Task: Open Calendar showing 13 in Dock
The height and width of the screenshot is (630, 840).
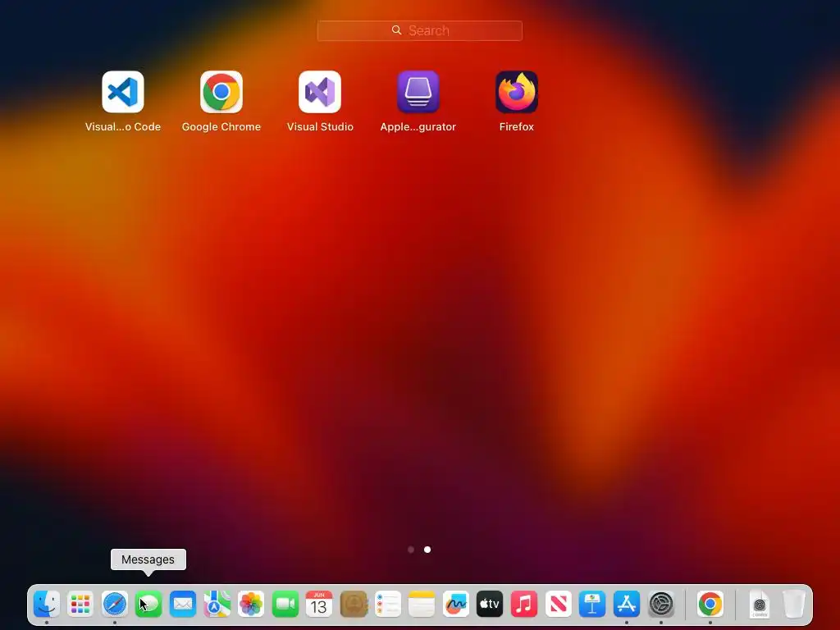Action: click(x=319, y=605)
